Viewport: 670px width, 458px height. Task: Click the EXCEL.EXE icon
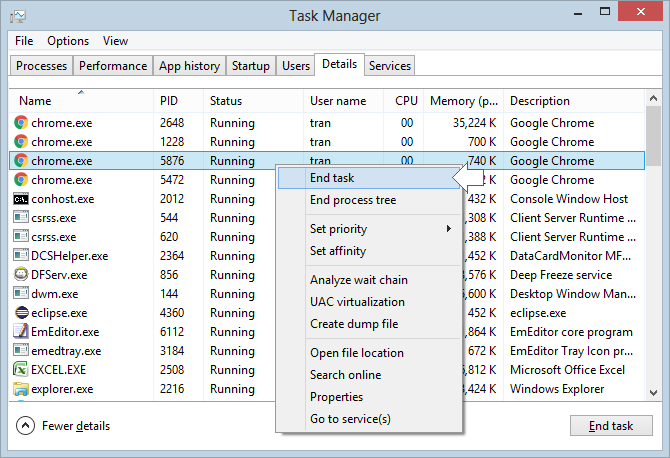pos(21,369)
